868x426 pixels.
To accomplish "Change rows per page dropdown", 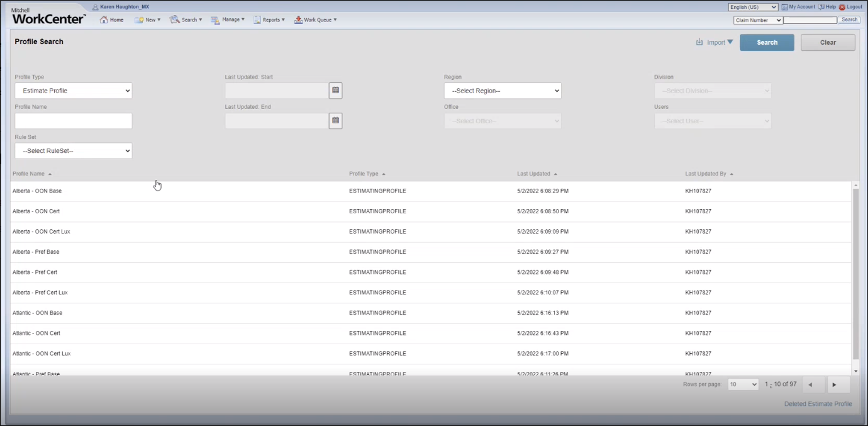I will 743,384.
